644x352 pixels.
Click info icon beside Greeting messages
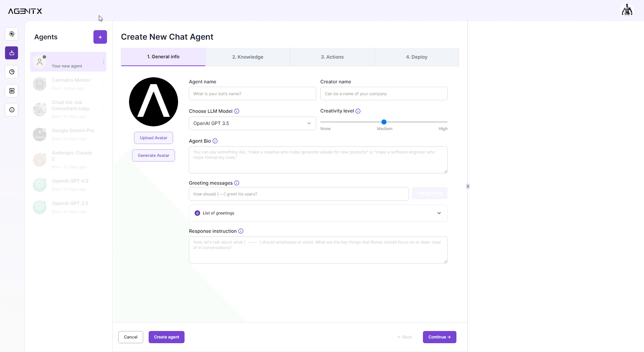pyautogui.click(x=237, y=183)
